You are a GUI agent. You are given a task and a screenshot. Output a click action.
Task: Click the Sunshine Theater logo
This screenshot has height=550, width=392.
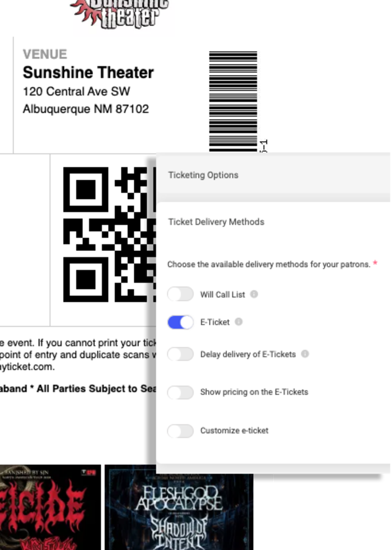tap(119, 14)
